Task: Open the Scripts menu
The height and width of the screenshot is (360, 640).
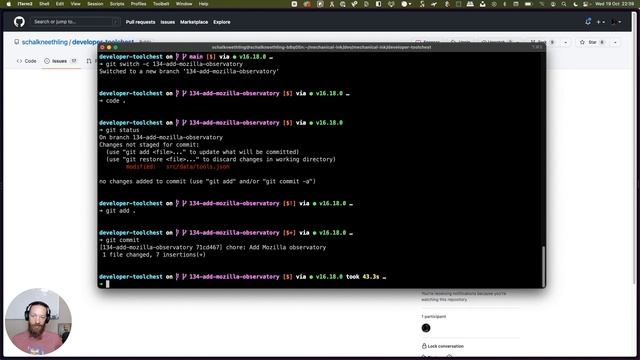Action: (117, 4)
